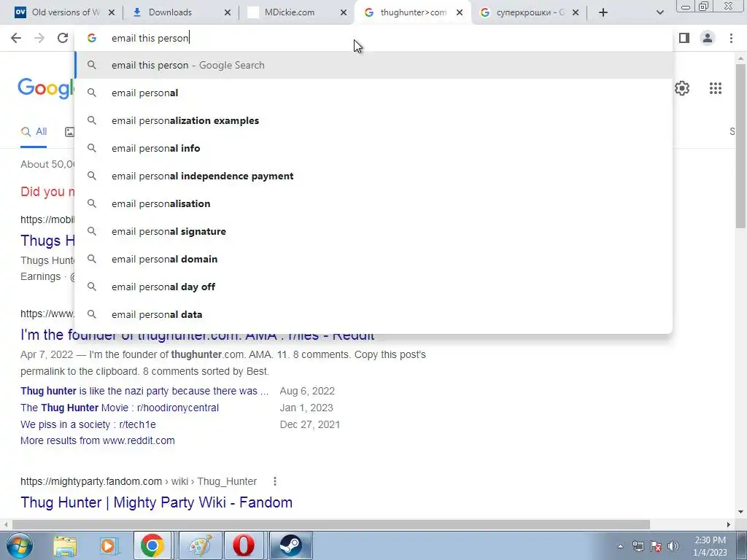Open Windows Explorer from taskbar

pyautogui.click(x=65, y=545)
